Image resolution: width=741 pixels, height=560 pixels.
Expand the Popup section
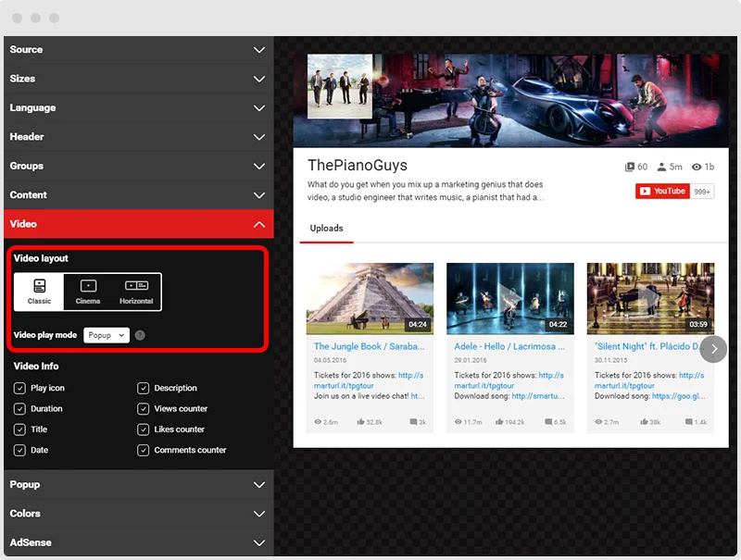(x=138, y=484)
